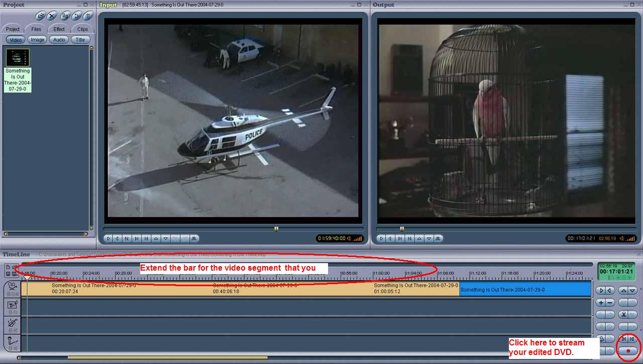Select the video track camera icon
Image resolution: width=643 pixels, height=364 pixels.
click(12, 286)
